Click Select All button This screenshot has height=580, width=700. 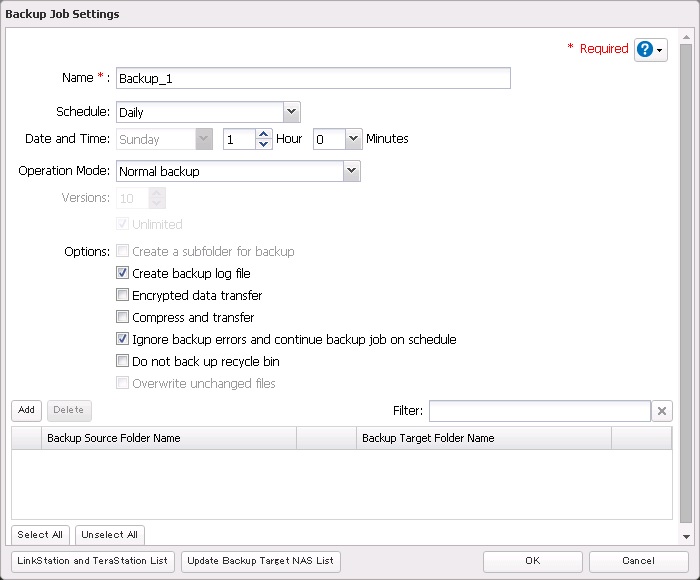click(x=40, y=535)
